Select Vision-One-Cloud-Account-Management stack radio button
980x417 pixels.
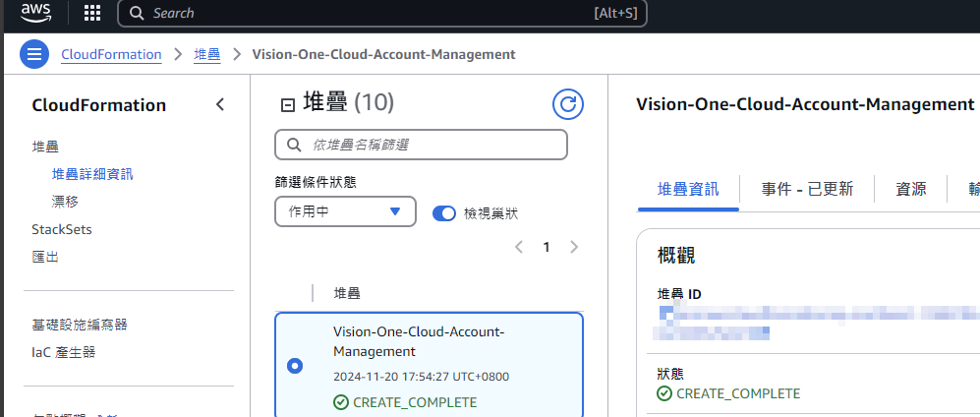coord(295,366)
